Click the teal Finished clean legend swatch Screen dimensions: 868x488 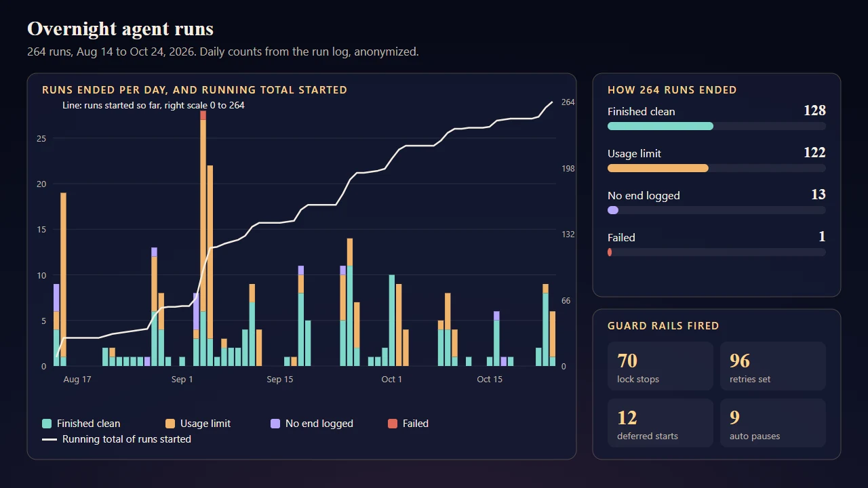point(47,424)
